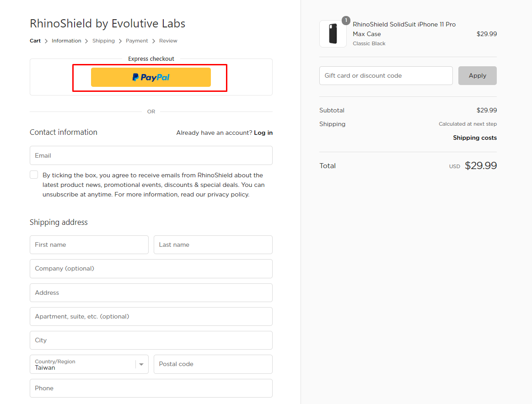
Task: Log in to existing account
Action: click(x=263, y=133)
